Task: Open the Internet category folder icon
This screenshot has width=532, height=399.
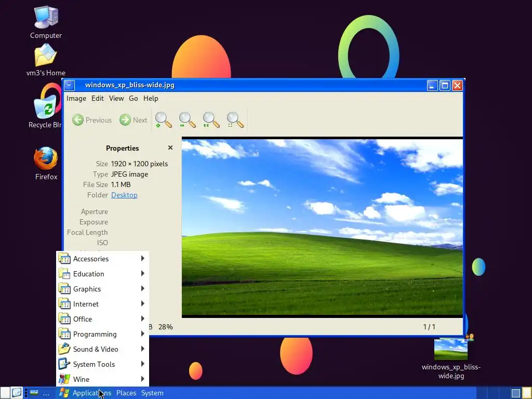Action: 64,303
